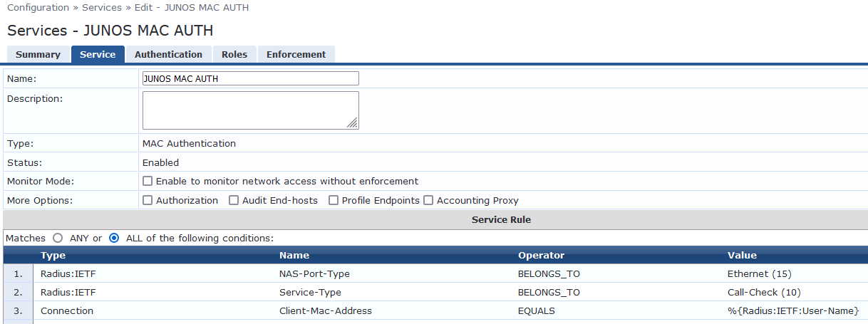The image size is (868, 324).
Task: Check the Authorization option
Action: tap(148, 201)
